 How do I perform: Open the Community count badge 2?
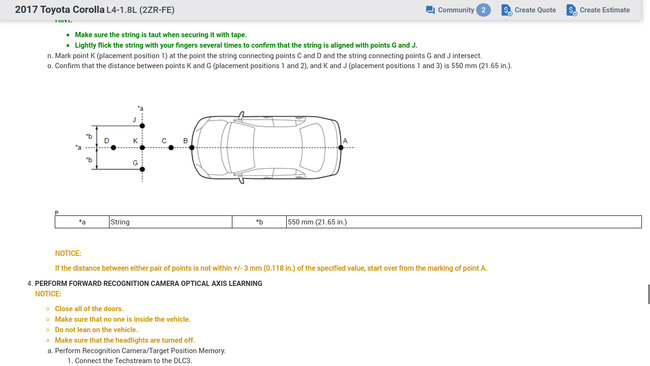[483, 10]
